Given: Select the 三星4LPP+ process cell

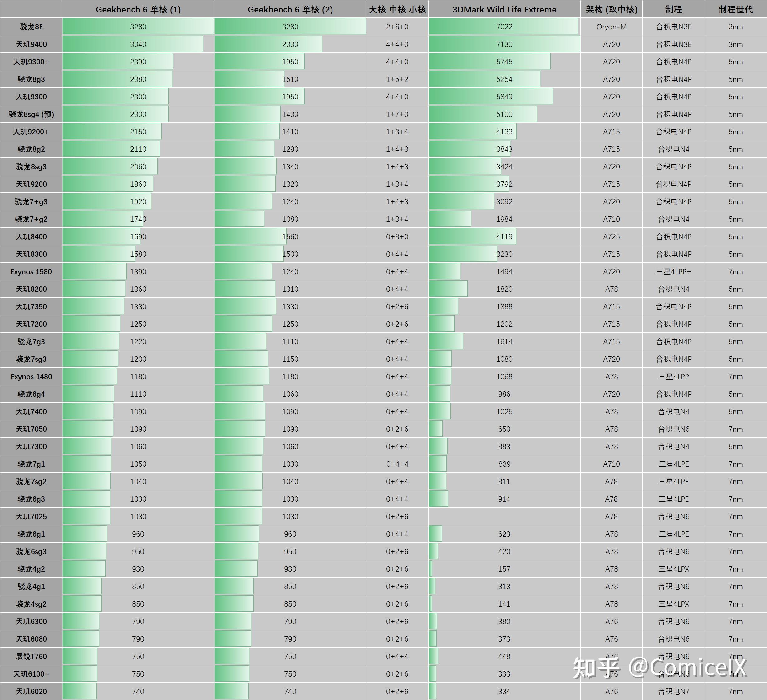Looking at the screenshot, I should tap(673, 271).
